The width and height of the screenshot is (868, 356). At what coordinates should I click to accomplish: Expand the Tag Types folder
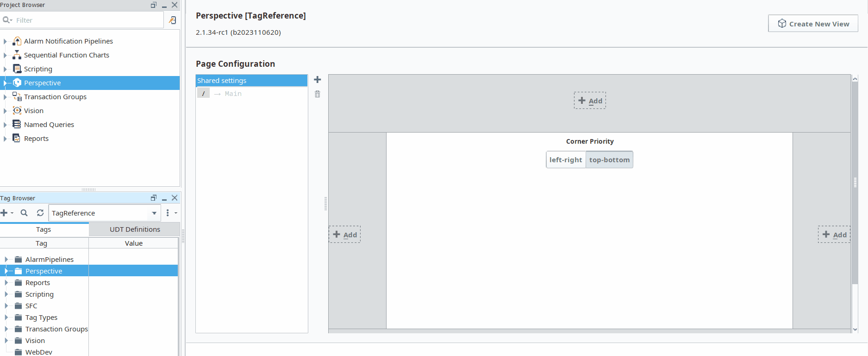6,318
